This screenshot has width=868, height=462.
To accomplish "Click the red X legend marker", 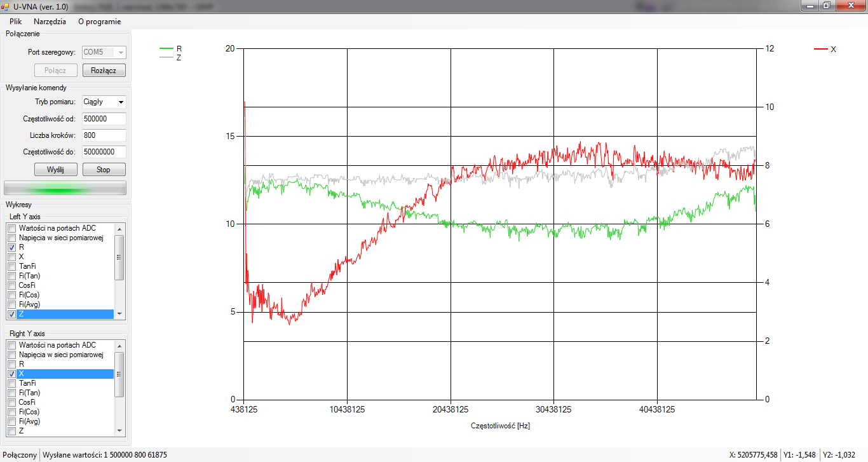I will point(821,49).
